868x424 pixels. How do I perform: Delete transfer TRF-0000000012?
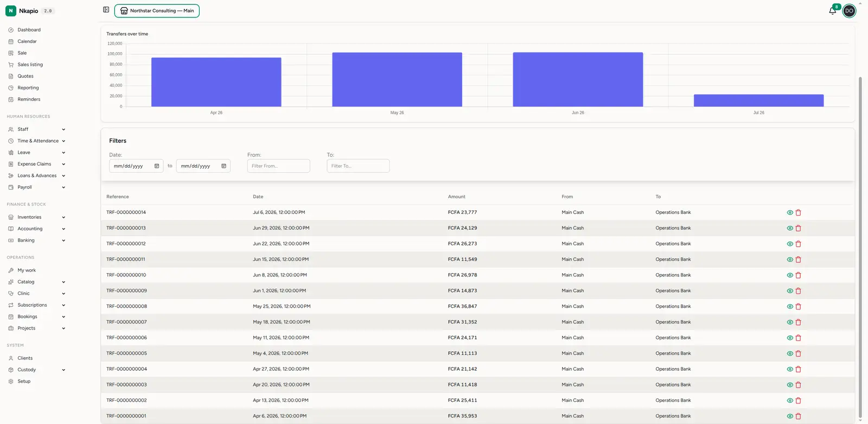click(x=798, y=244)
